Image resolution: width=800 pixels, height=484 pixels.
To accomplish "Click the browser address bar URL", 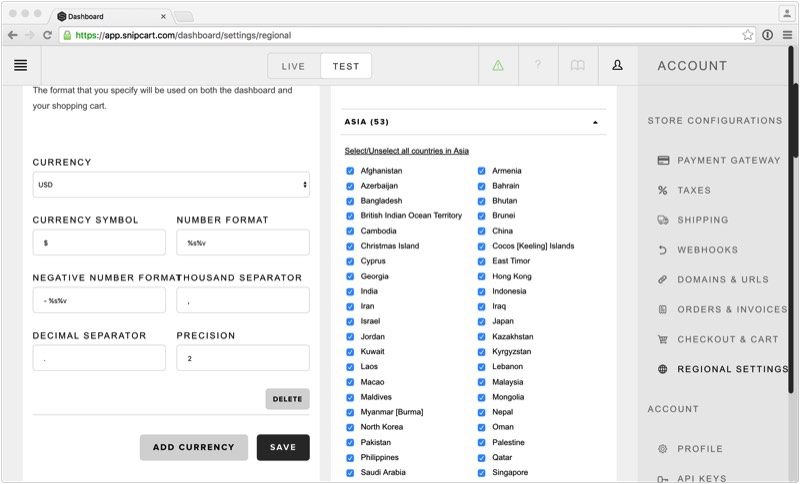I will point(183,35).
